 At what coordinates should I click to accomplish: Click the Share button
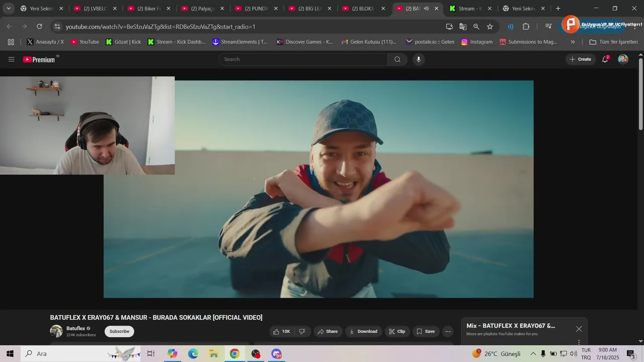pos(328,331)
